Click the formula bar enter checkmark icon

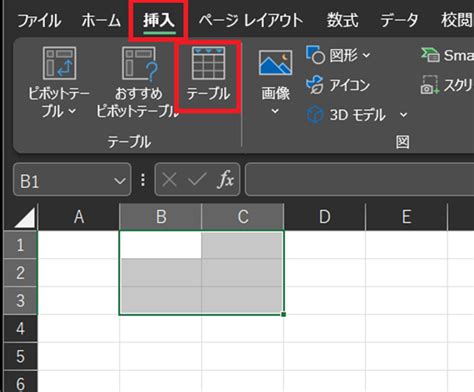coord(197,180)
